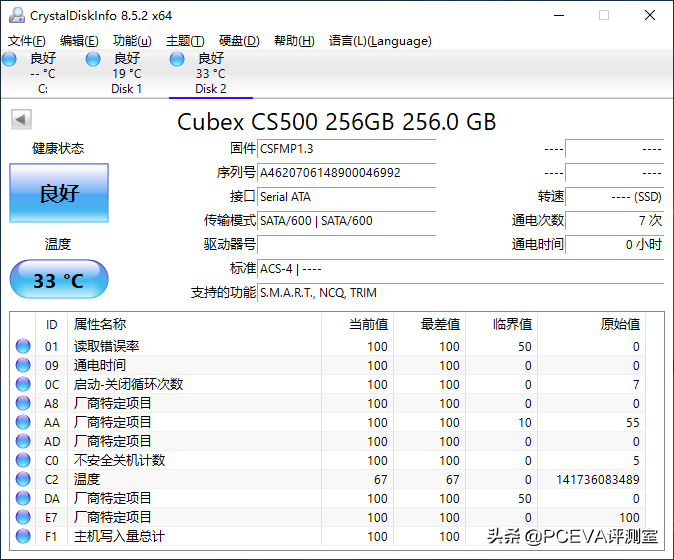Click the status orb for Disk 1
Screen dimensions: 674x560
pyautogui.click(x=93, y=59)
